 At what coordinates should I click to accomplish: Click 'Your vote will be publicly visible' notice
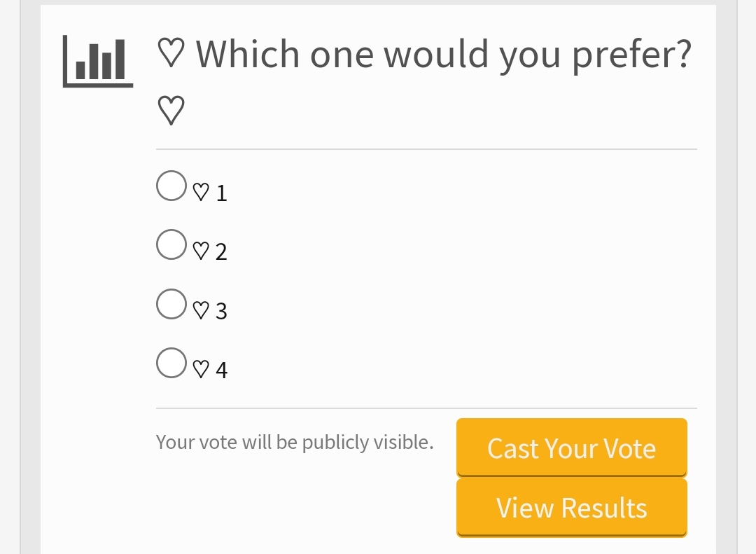coord(295,442)
